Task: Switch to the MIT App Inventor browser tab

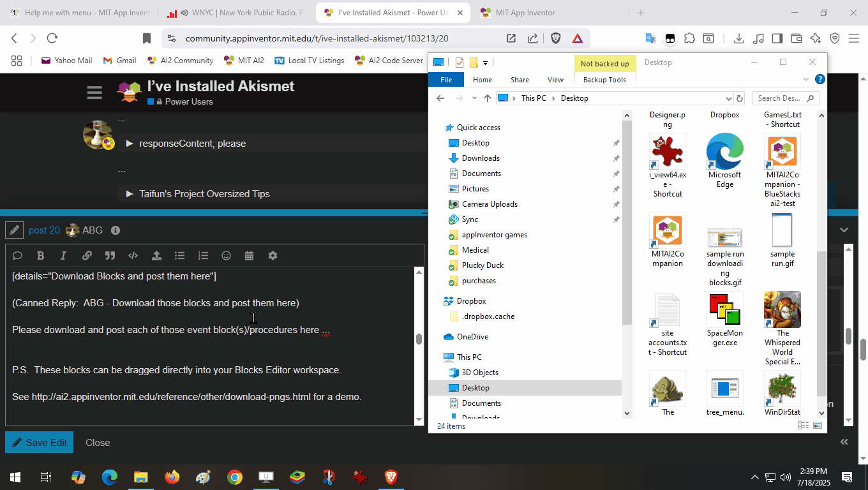Action: coord(551,13)
